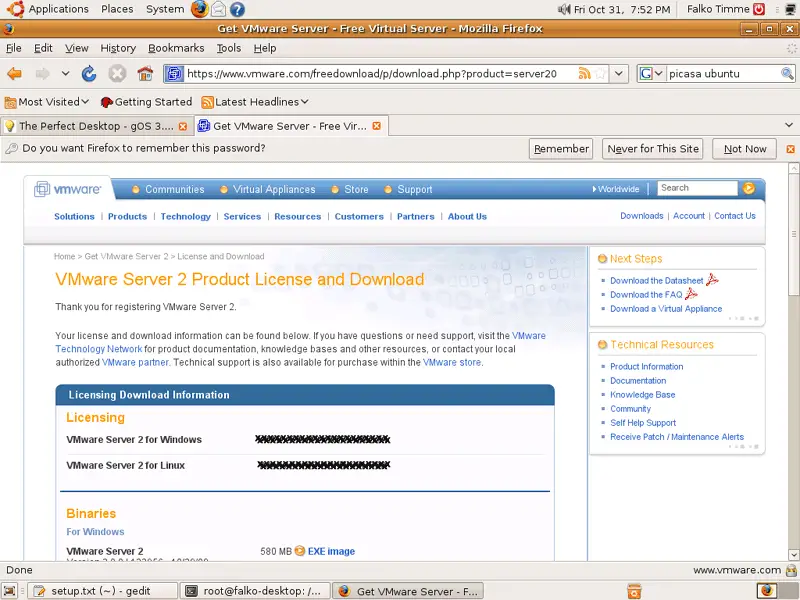Open the EXE image download link
The image size is (800, 600).
[x=331, y=551]
